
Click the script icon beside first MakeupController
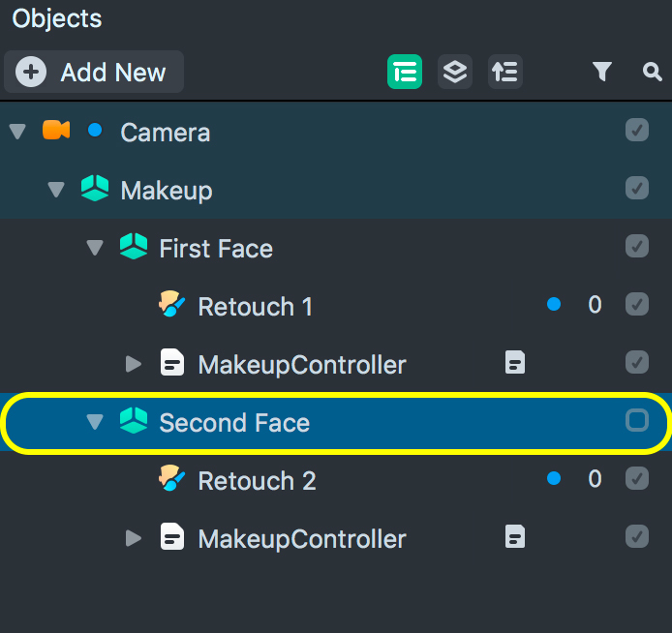[x=515, y=363]
